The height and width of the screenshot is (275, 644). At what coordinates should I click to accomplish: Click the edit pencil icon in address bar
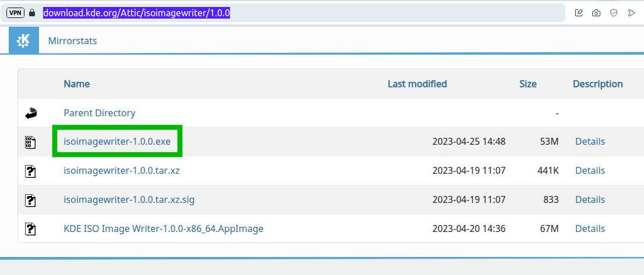coord(579,13)
